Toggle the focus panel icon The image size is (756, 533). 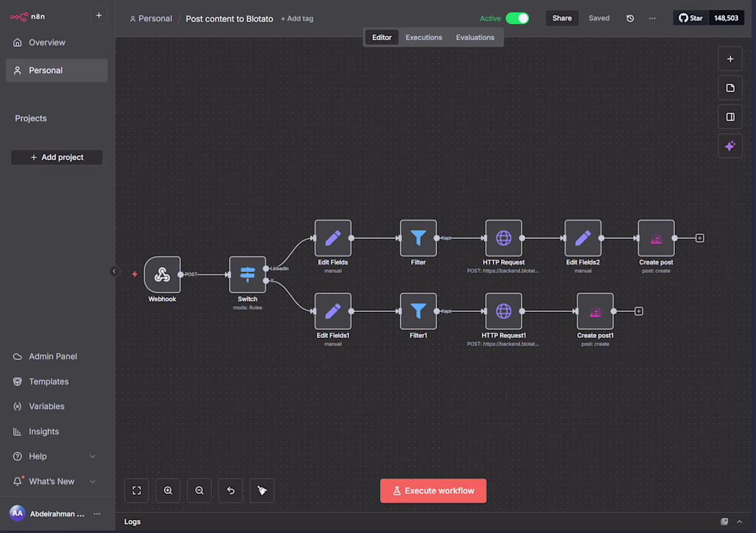[x=730, y=117]
